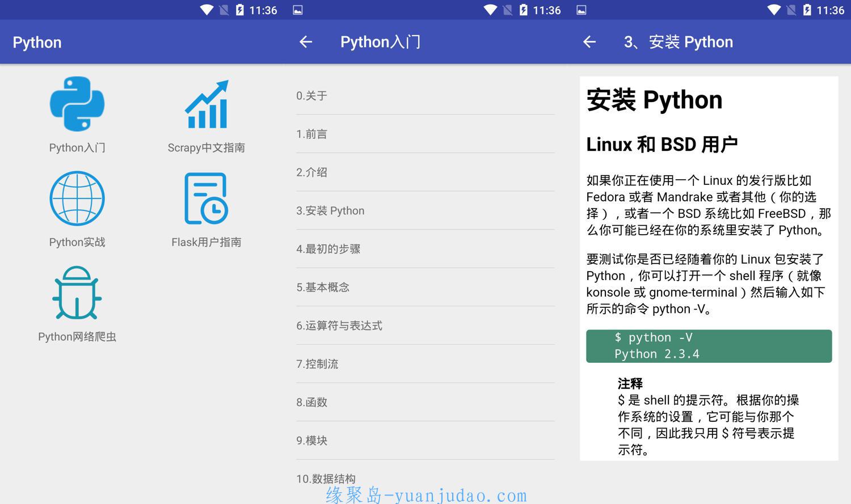Open chapter 3.安装 Python

425,210
